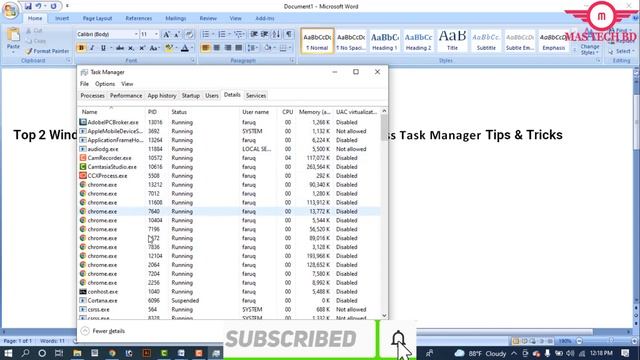640x360 pixels.
Task: Apply strikethrough in Word ribbon
Action: click(120, 48)
